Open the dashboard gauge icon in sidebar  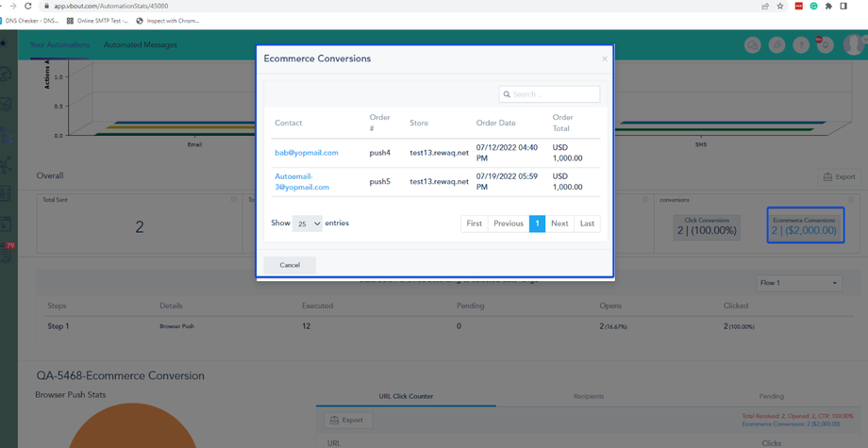[x=6, y=73]
